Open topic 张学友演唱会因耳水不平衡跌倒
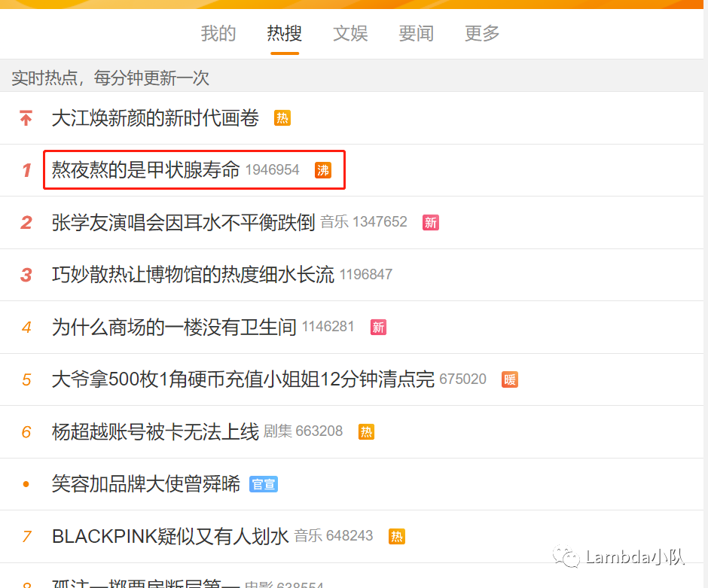708x588 pixels. (183, 222)
